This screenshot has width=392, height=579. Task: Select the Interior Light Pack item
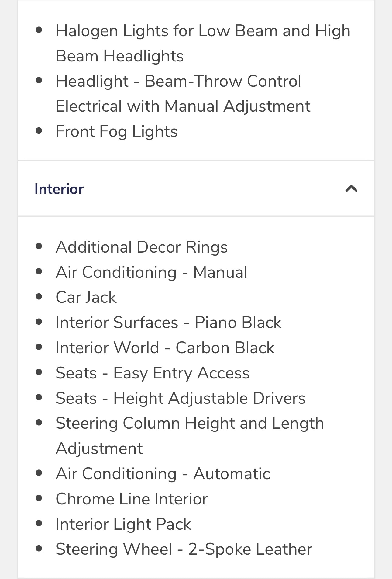pyautogui.click(x=123, y=524)
